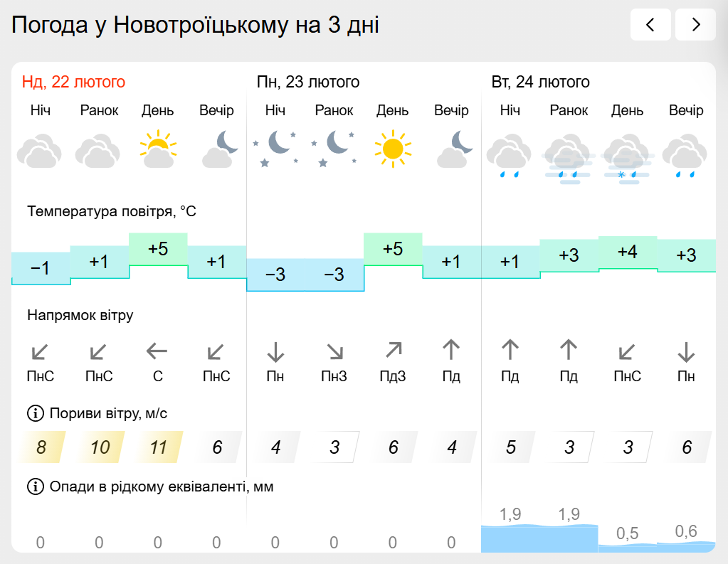Click the −3 temperature bar Monday night

point(275,275)
